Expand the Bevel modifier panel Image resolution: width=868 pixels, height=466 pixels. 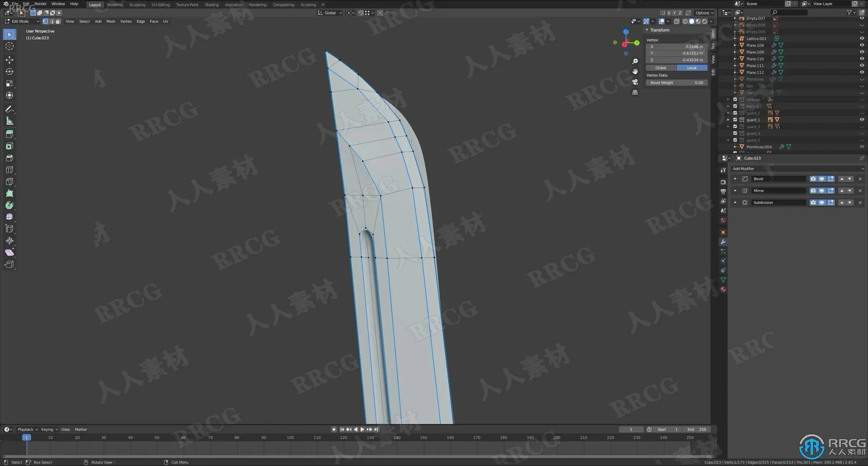(x=735, y=179)
